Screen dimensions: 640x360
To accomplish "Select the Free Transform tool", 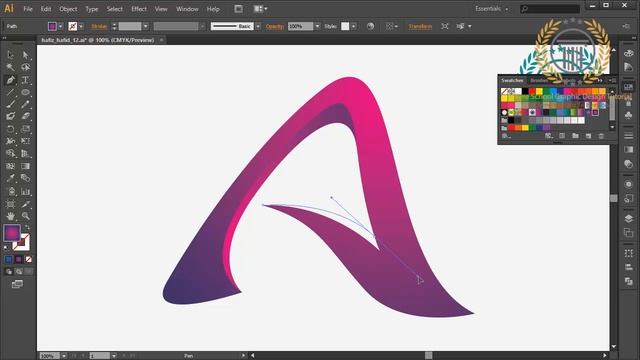I will (x=25, y=141).
